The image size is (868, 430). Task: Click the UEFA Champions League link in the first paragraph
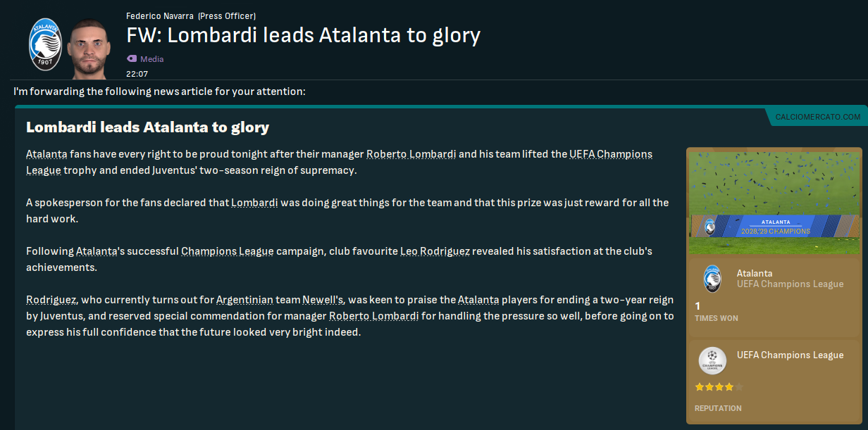coord(610,154)
